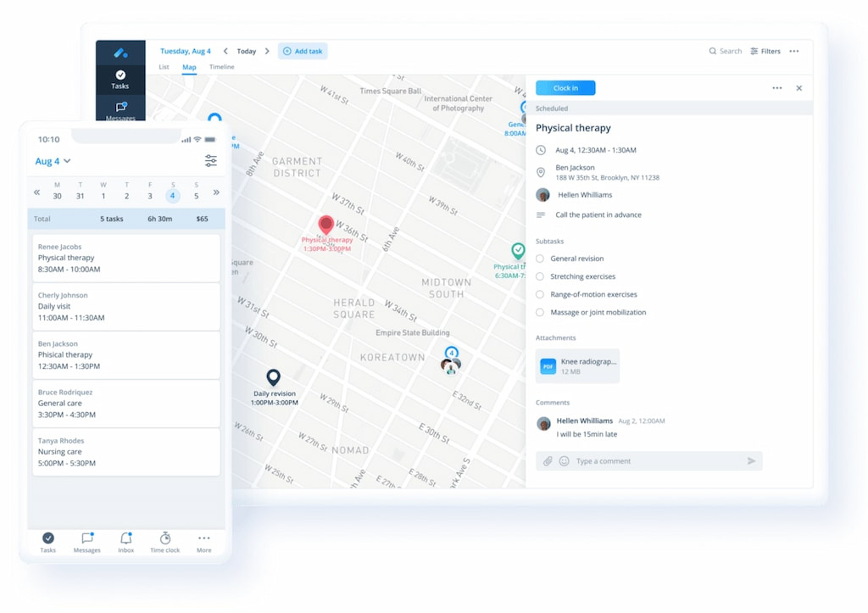The image size is (868, 613).
Task: Open the Inbox on the mobile app
Action: coord(125,542)
